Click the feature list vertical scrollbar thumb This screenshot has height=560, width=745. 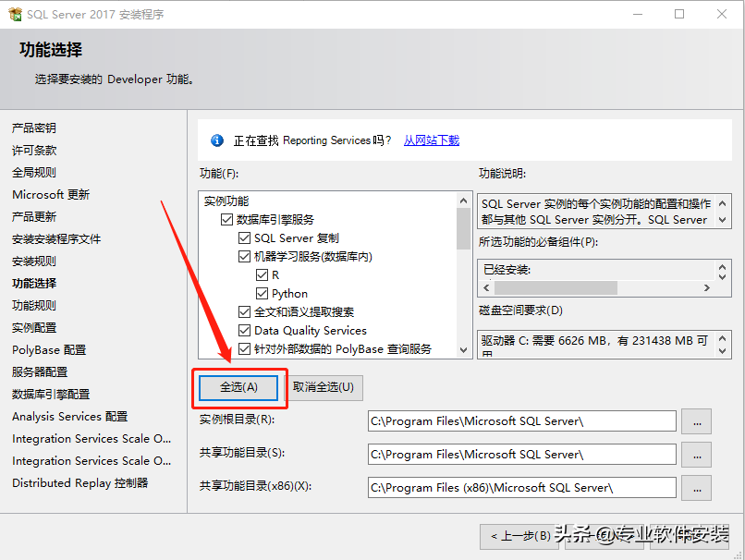[464, 228]
